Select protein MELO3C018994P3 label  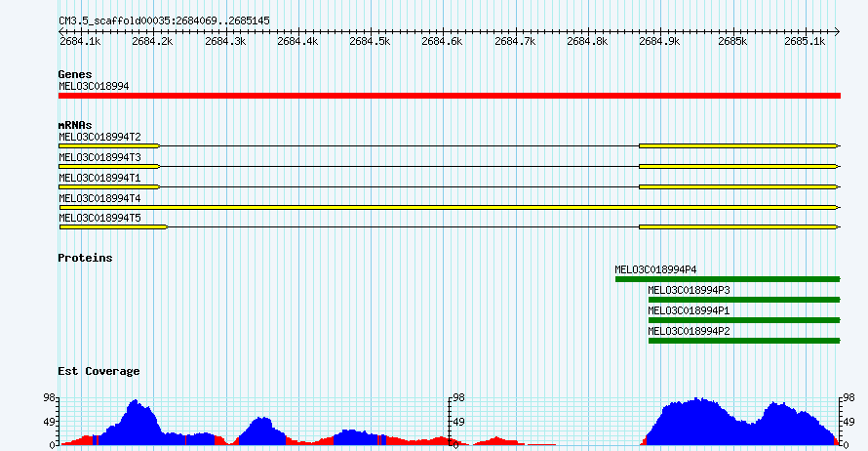click(689, 290)
